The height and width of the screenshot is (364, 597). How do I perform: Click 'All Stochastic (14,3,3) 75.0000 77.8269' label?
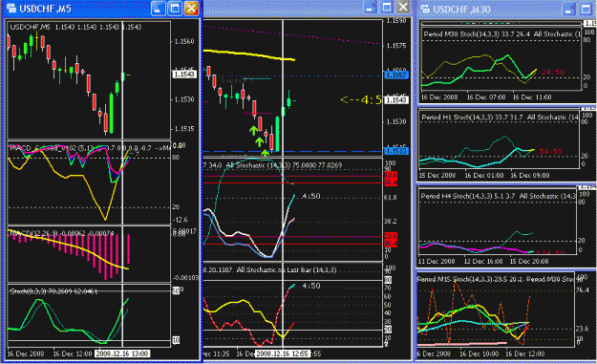click(x=285, y=165)
